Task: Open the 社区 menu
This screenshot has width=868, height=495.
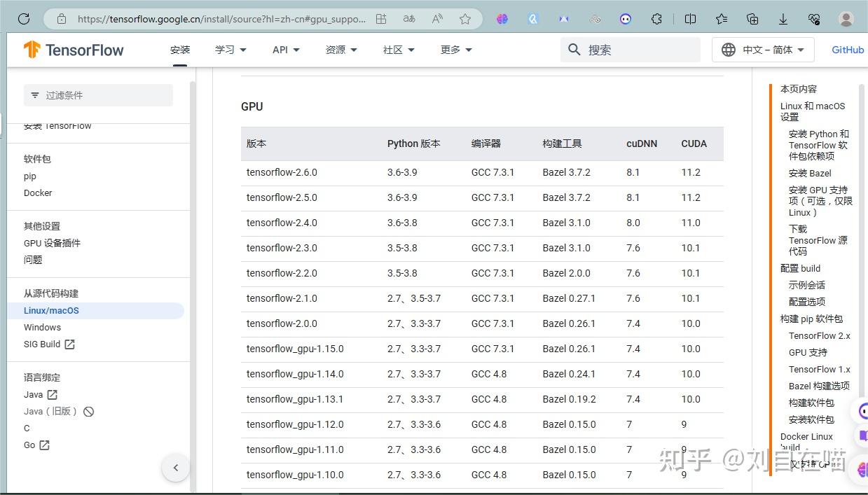Action: 398,50
